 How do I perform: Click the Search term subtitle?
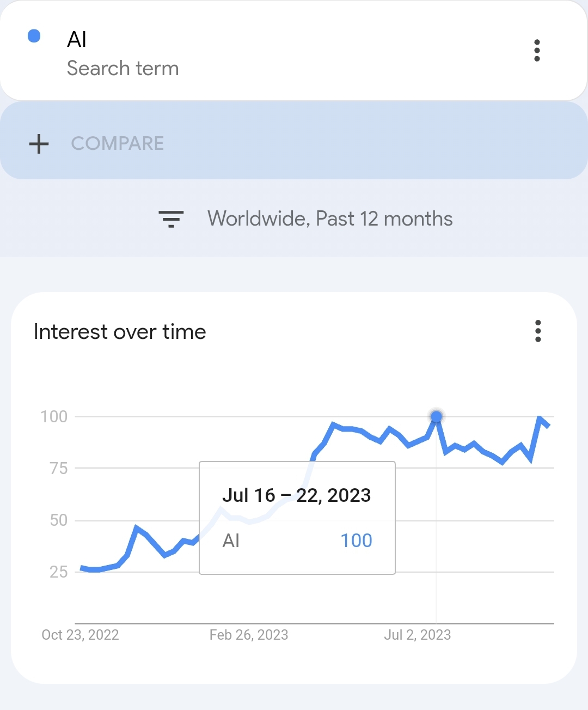coord(123,69)
